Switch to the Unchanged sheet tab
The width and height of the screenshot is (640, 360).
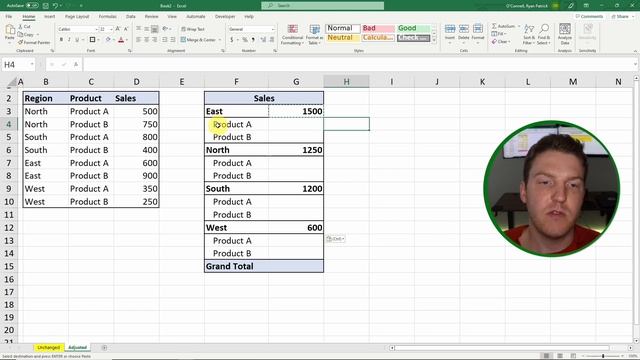point(49,348)
